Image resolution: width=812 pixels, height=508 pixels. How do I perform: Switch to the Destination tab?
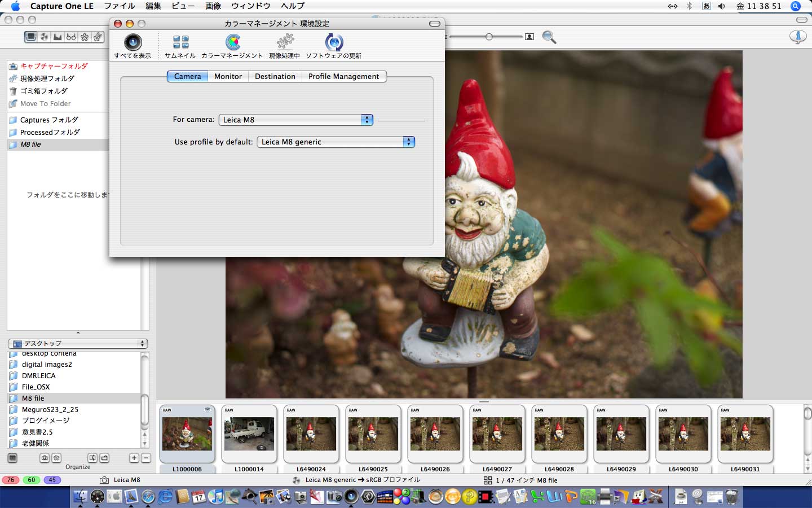click(x=275, y=76)
